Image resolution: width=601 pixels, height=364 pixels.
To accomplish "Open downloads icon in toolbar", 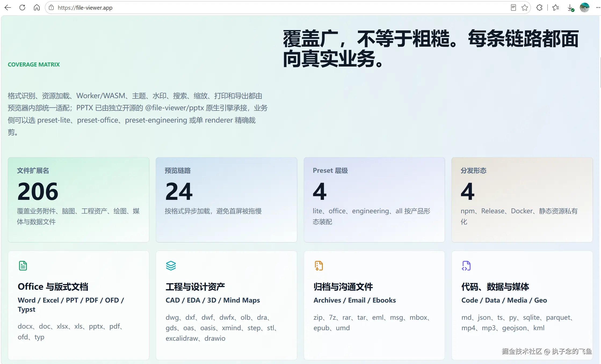I will pyautogui.click(x=571, y=8).
